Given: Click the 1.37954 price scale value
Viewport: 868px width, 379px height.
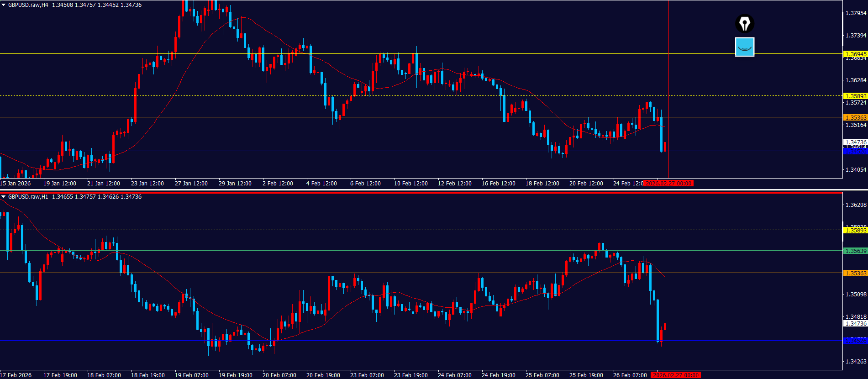Looking at the screenshot, I should point(855,13).
